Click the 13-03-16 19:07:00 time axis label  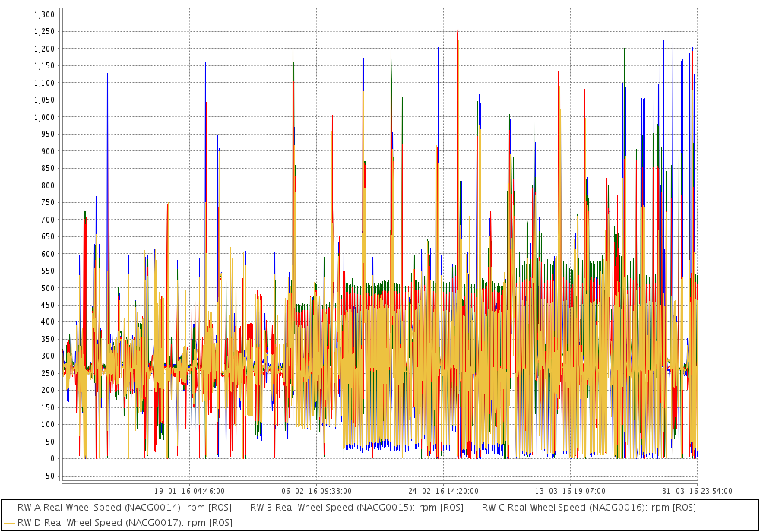click(x=571, y=491)
